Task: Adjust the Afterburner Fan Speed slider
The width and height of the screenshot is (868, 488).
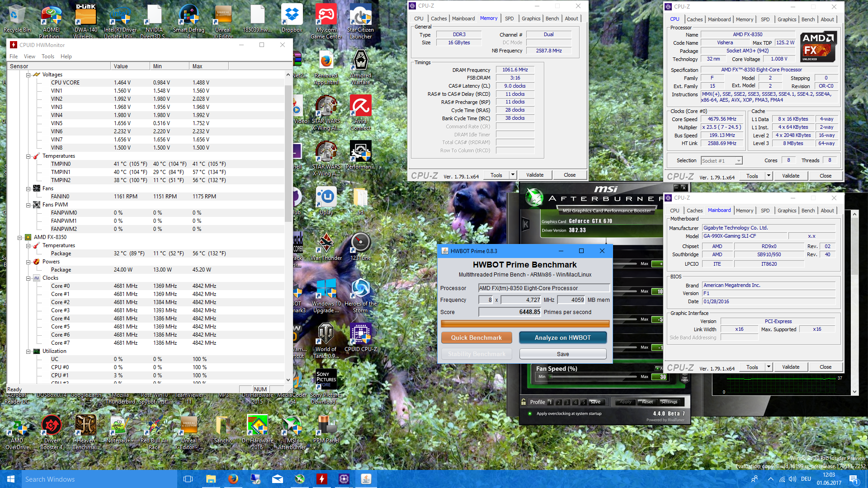Action: pyautogui.click(x=594, y=377)
